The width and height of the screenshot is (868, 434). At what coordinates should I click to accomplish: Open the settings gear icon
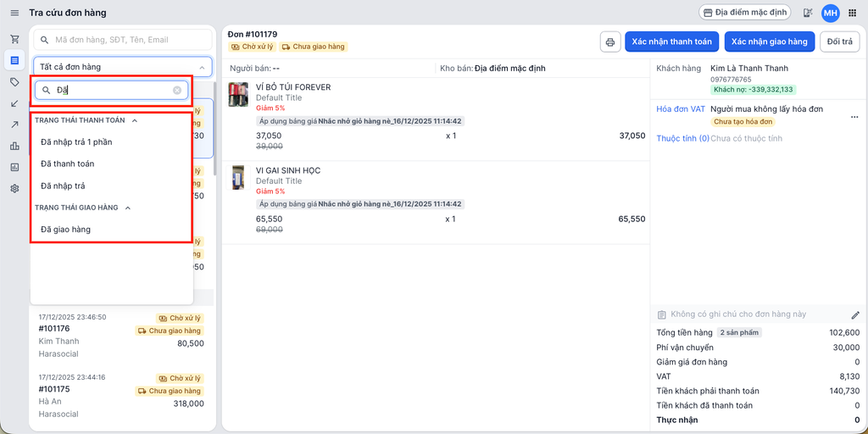(14, 188)
